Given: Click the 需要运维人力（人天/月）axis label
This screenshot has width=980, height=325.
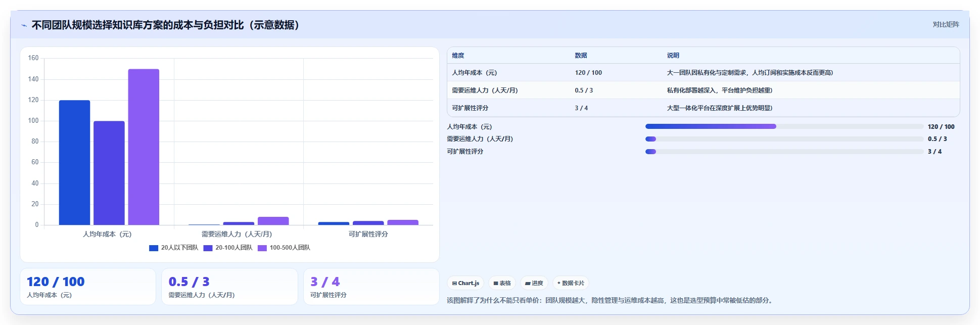Looking at the screenshot, I should (x=237, y=234).
